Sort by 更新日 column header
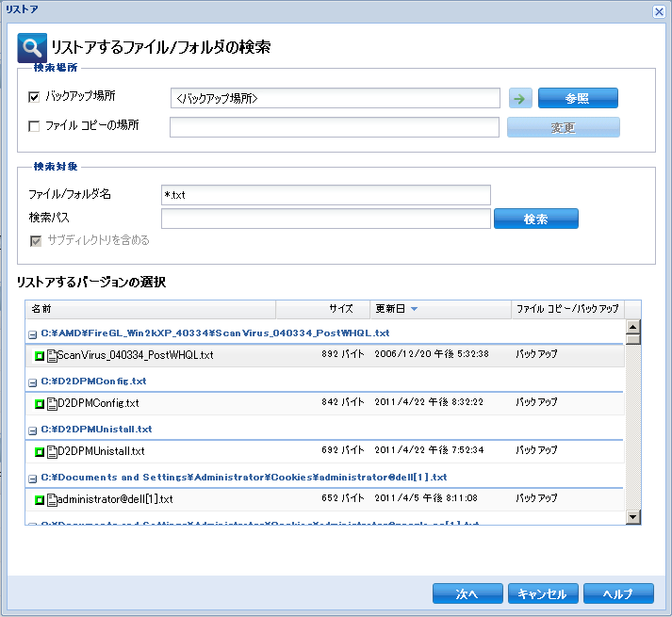The height and width of the screenshot is (617, 672). pos(440,309)
